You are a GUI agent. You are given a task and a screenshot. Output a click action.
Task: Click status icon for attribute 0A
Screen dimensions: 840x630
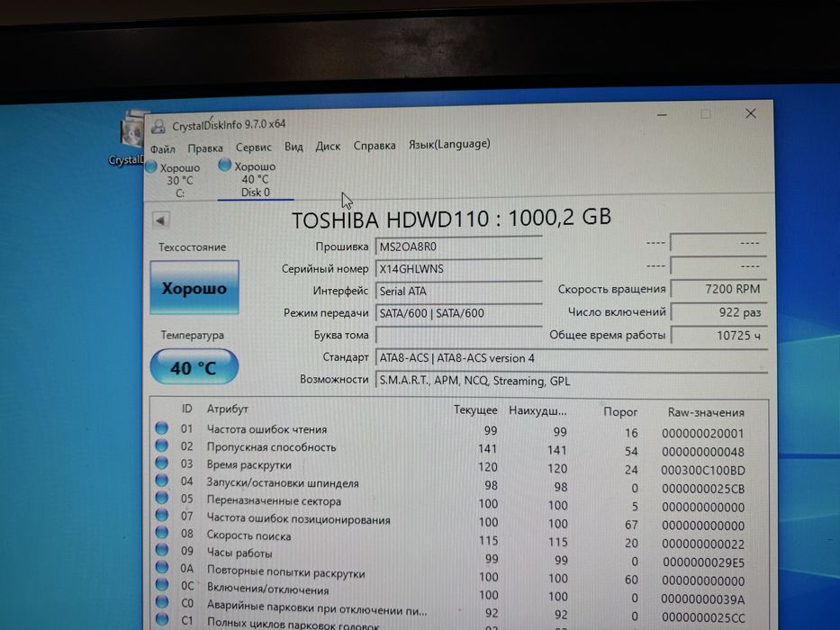pyautogui.click(x=161, y=567)
